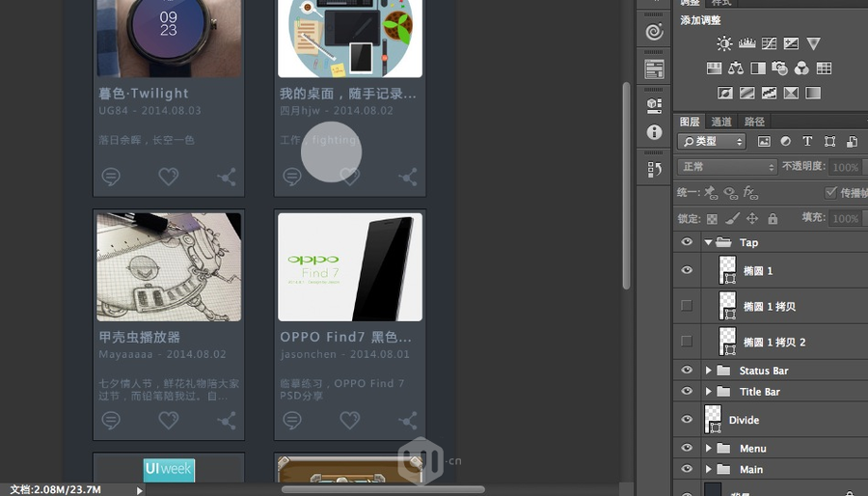Hide the Title Bar group

687,391
